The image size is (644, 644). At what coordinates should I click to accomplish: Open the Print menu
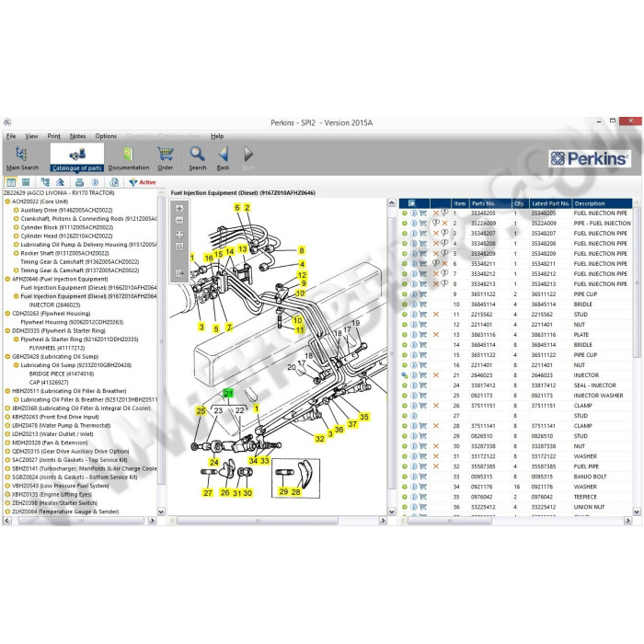[53, 136]
